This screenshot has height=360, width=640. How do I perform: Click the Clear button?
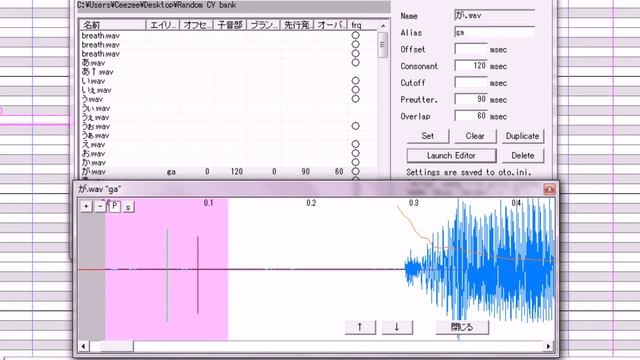[x=475, y=136]
